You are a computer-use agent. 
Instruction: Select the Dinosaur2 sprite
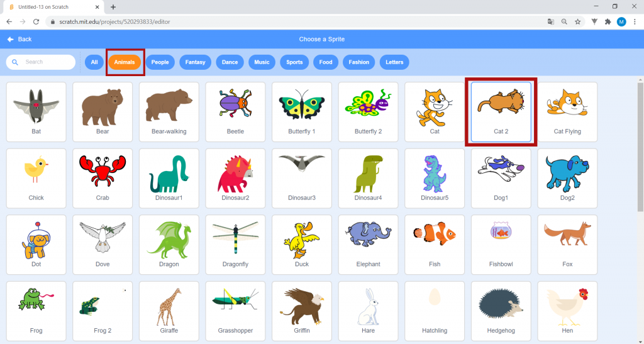[235, 179]
